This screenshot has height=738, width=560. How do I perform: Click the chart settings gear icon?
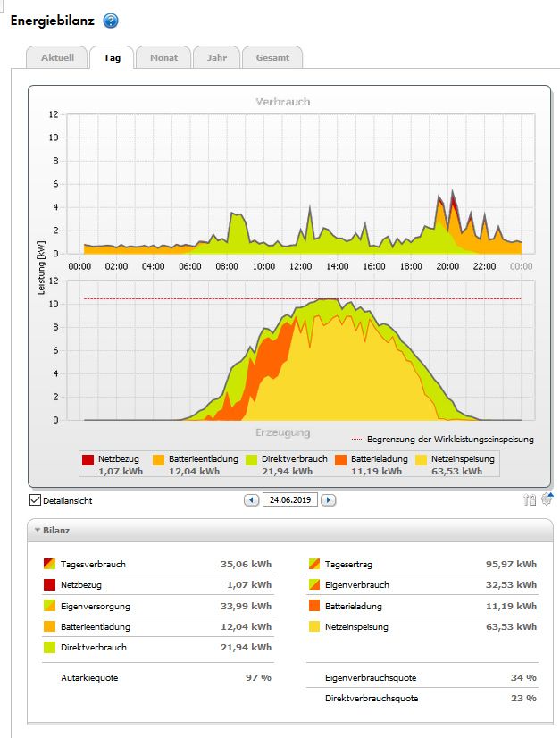tap(547, 499)
